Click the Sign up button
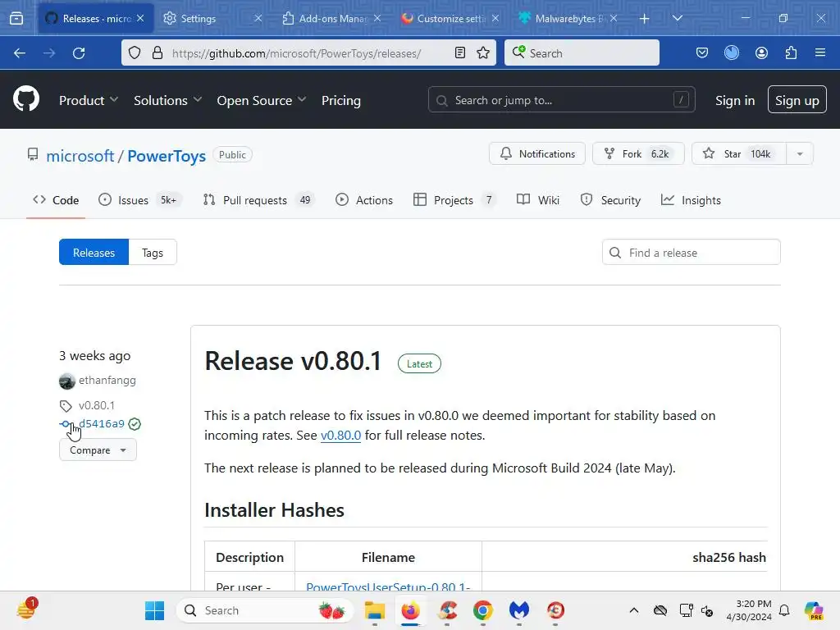The width and height of the screenshot is (840, 630). point(797,99)
